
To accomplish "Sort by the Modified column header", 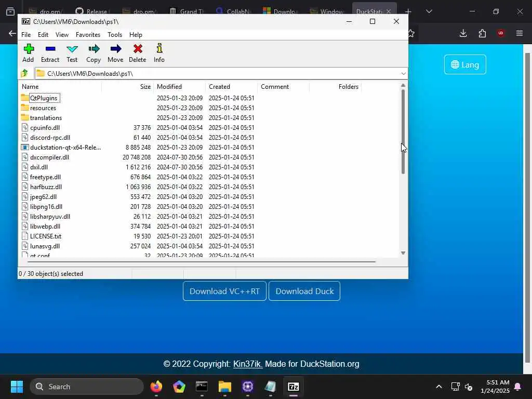I will [x=179, y=87].
